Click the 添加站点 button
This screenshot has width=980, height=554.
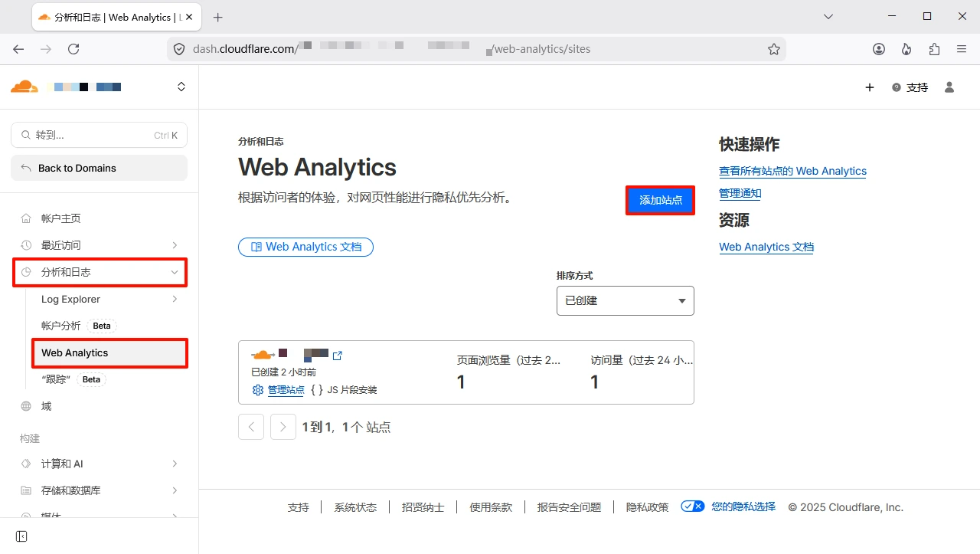[660, 200]
